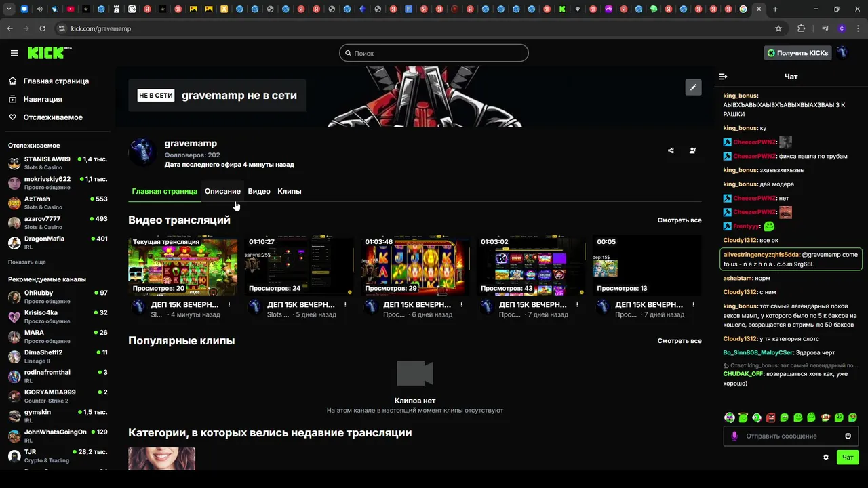
Task: Click the banner edit pencil icon
Action: 693,87
